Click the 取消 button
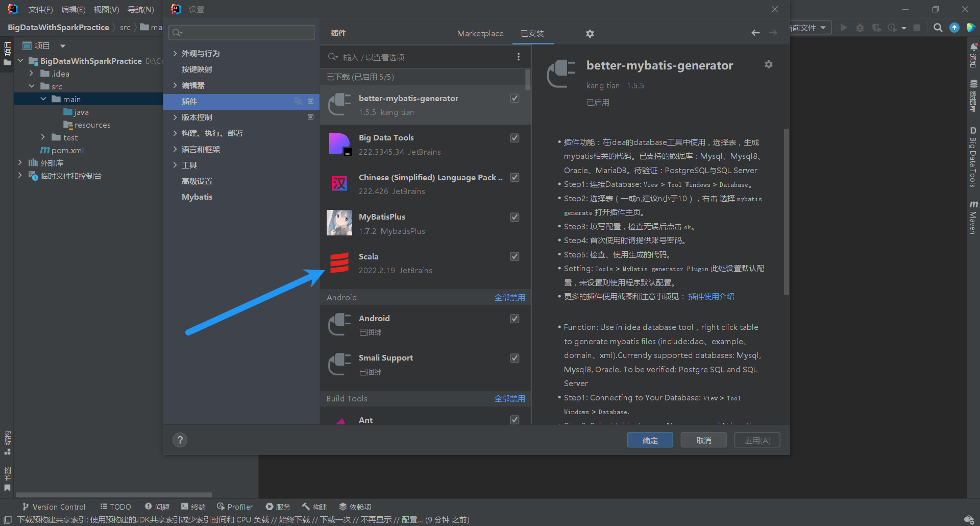 click(x=703, y=440)
